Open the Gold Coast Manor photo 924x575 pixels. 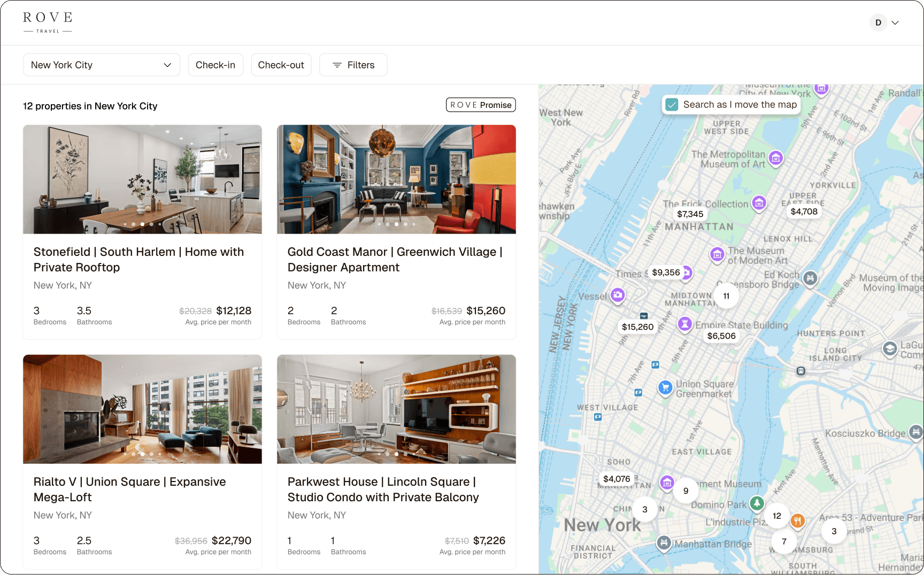[396, 179]
